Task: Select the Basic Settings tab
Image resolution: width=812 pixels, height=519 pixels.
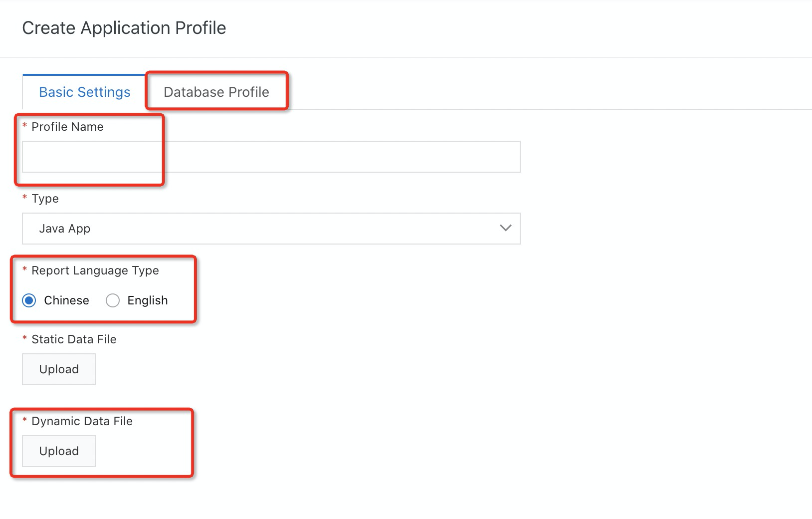Action: click(84, 92)
